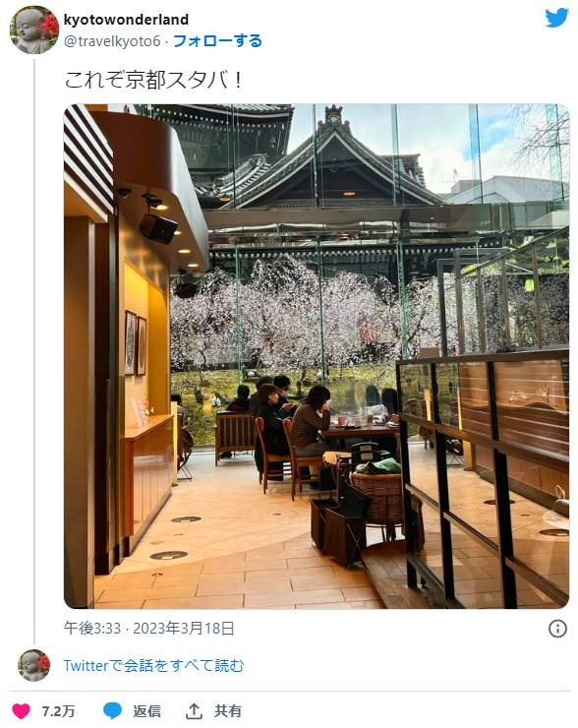The width and height of the screenshot is (578, 728).
Task: Open the Twitterで会話をすべて読む link
Action: (x=153, y=665)
